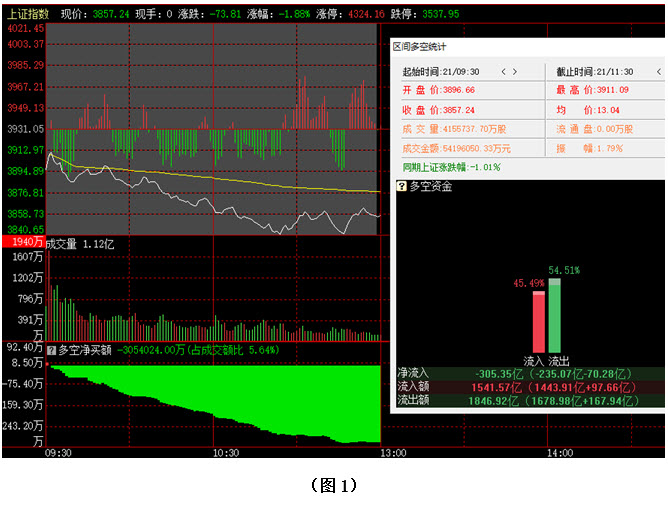
Task: Step 起始时间 forward with right arrow
Action: click(x=515, y=72)
